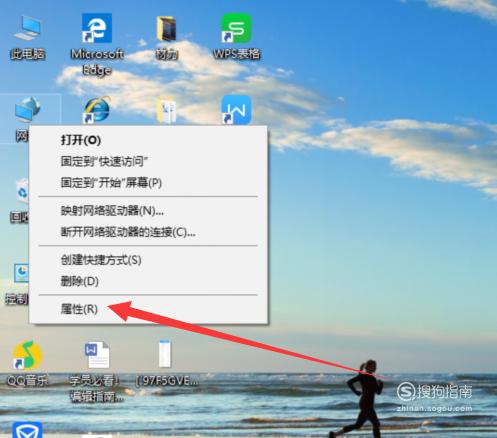Viewport: 497px width, 438px height.
Task: Select the Microsoft Edge shortcut icon
Action: 97,28
